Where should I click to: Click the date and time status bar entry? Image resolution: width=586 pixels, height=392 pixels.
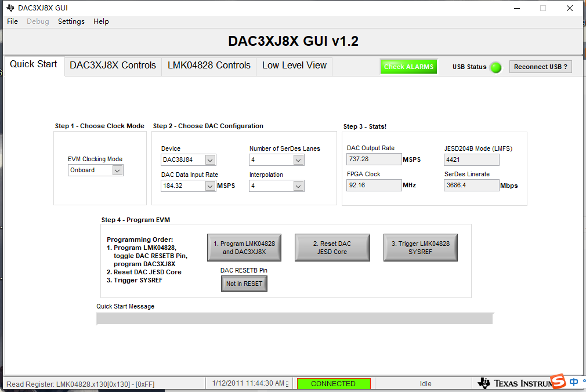(249, 383)
